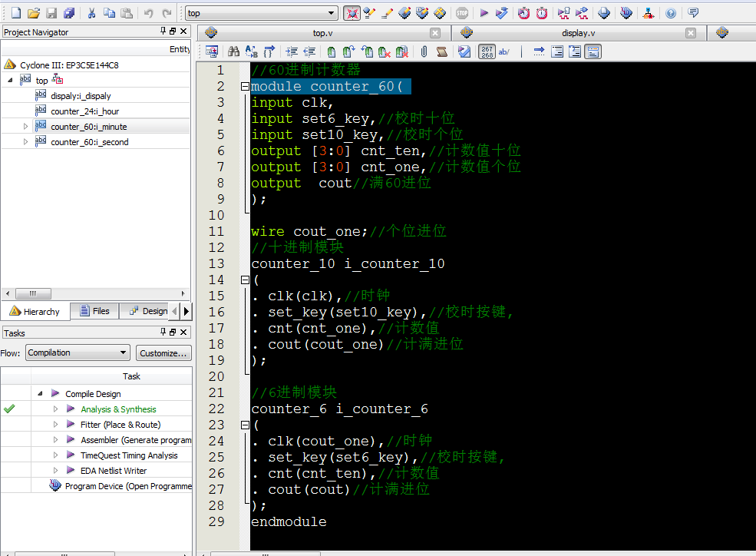Open a file with folder icon

(x=33, y=13)
